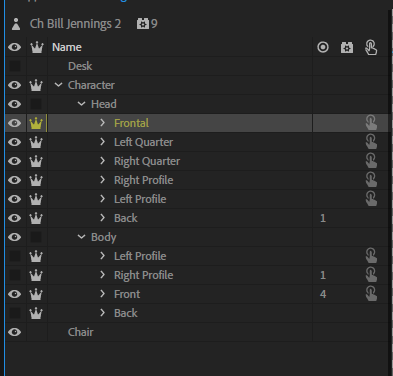Click the puppet icon beside Ch Bill Jennings 2
393x376 pixels.
[16, 24]
